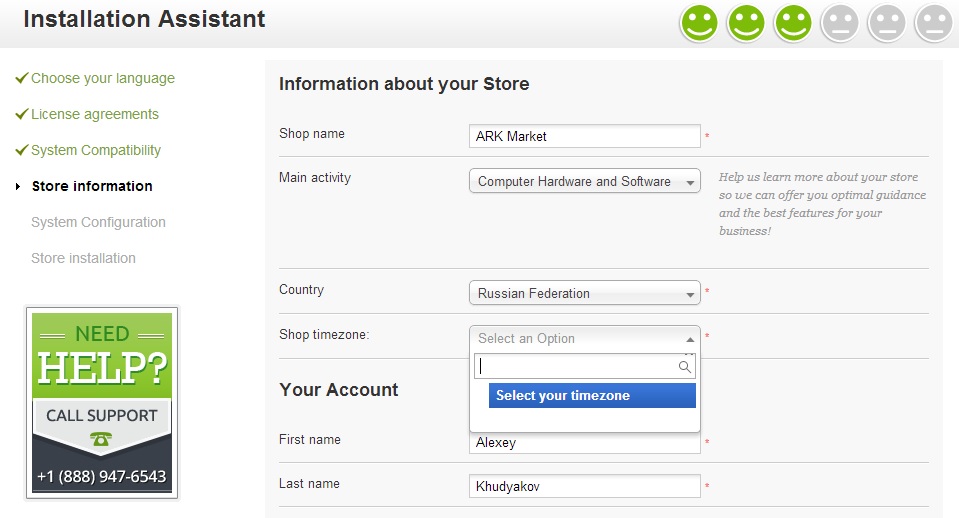Return to System Compatibility step
Viewport: 959px width, 518px height.
tap(95, 150)
